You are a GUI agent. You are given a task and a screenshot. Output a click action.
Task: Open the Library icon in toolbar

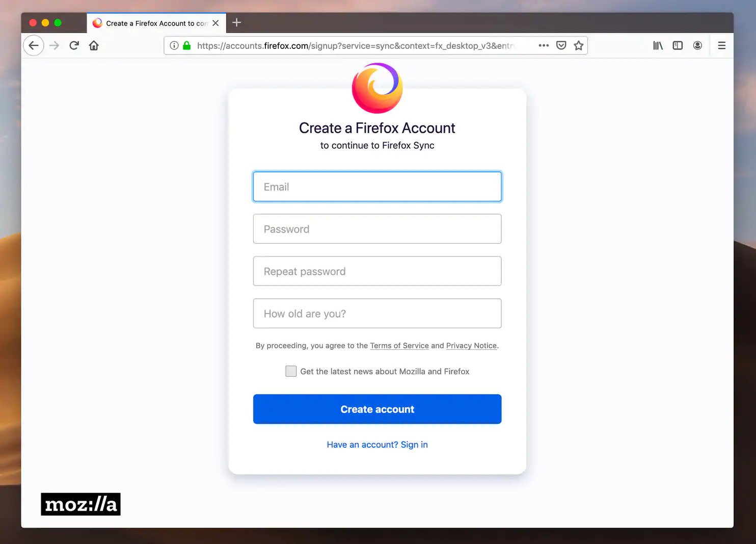[x=658, y=45]
